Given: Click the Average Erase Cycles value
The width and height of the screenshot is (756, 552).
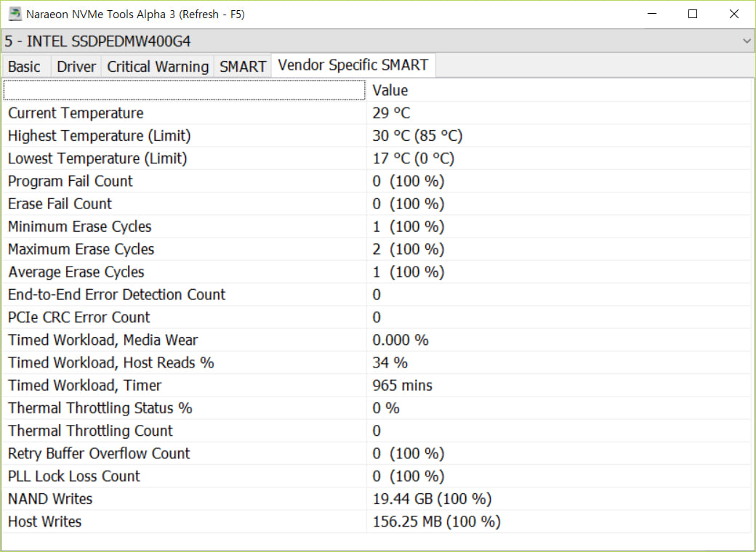Looking at the screenshot, I should pyautogui.click(x=409, y=272).
